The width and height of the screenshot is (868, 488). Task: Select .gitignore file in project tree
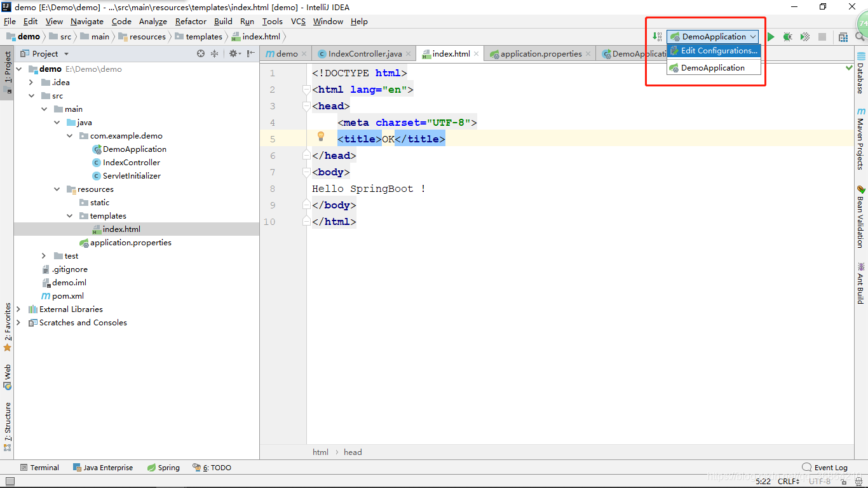64,269
